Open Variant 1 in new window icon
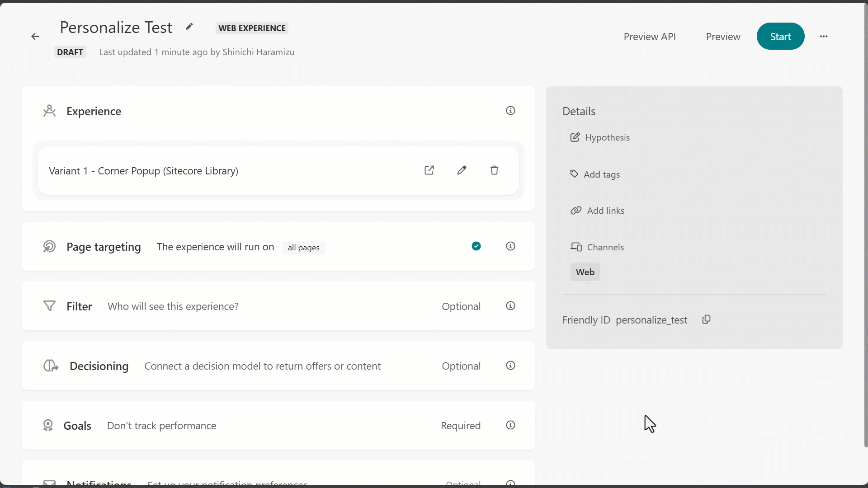 click(x=429, y=170)
